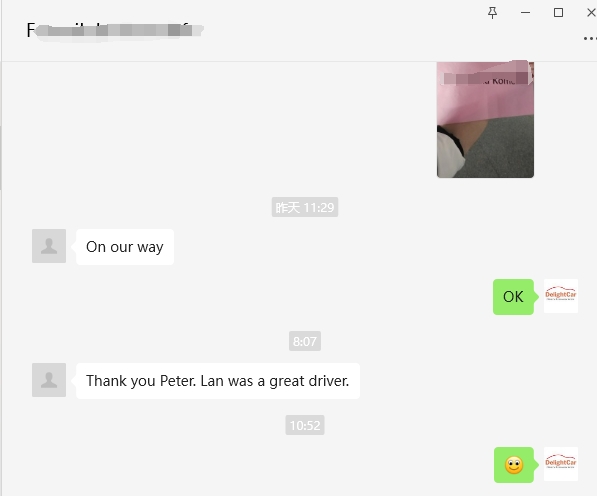Click the blurred chat title name

(x=115, y=30)
